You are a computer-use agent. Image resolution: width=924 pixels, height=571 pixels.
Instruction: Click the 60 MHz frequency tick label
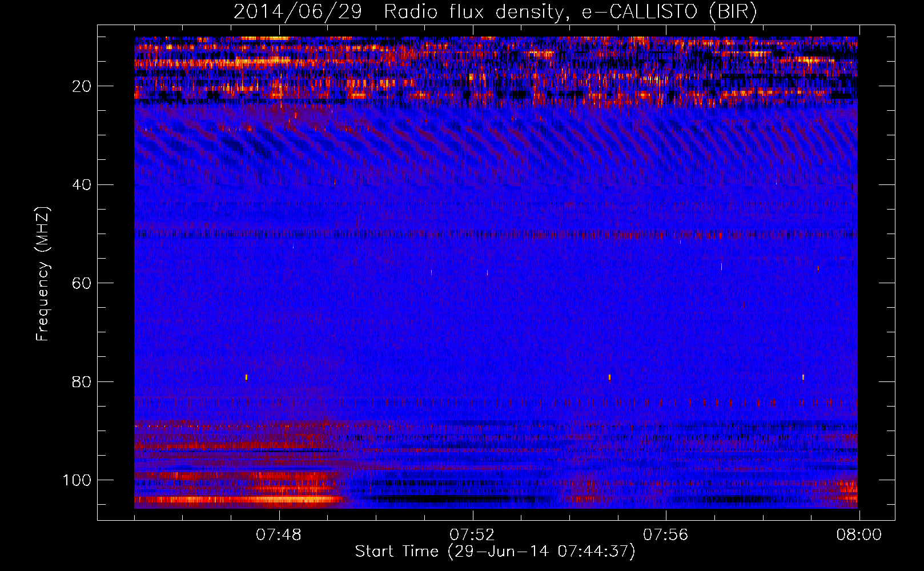[82, 283]
